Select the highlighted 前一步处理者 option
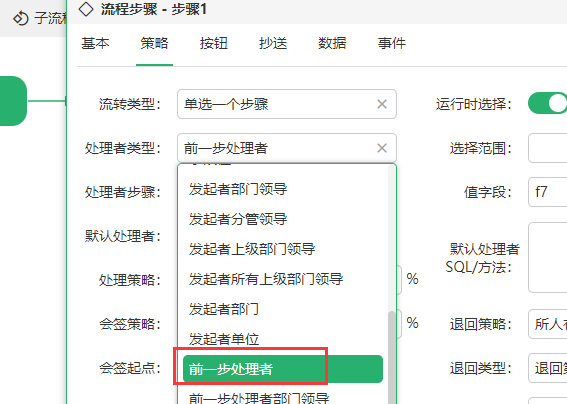Image resolution: width=567 pixels, height=404 pixels. 283,369
